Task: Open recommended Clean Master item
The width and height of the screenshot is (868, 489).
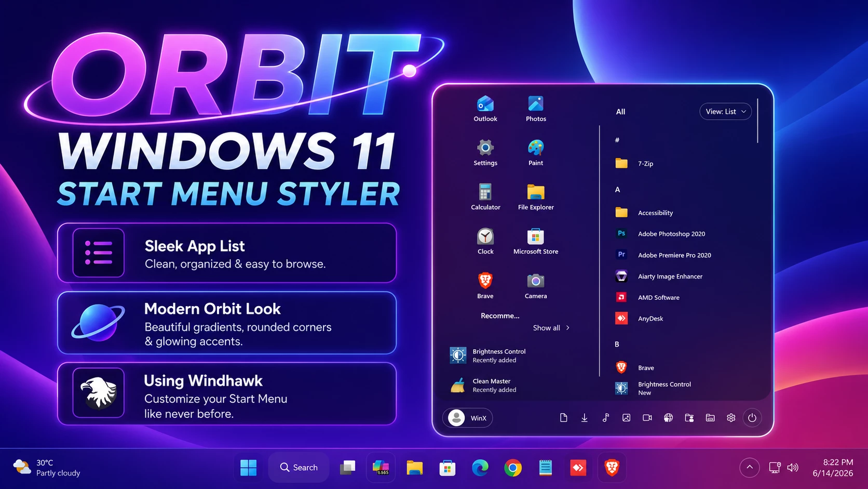Action: (484, 385)
